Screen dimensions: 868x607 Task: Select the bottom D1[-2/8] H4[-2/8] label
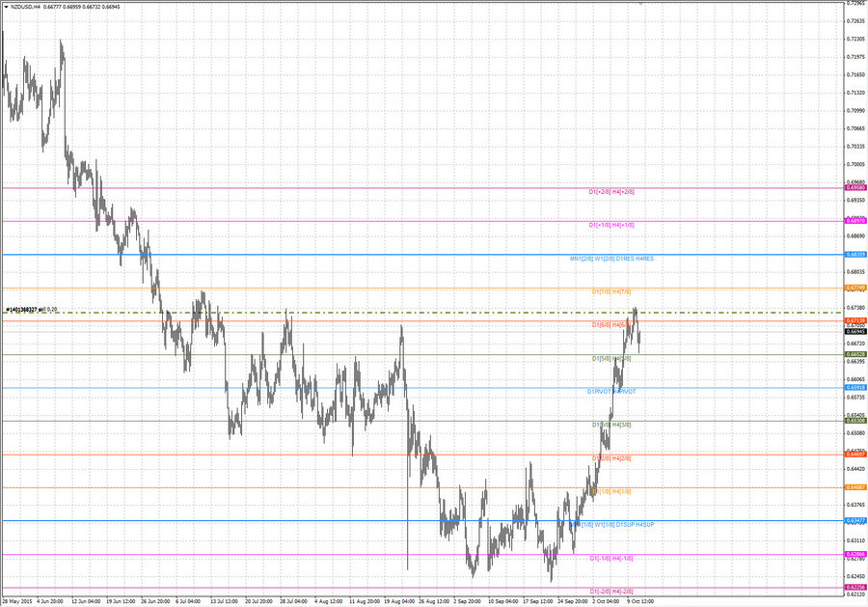611,591
